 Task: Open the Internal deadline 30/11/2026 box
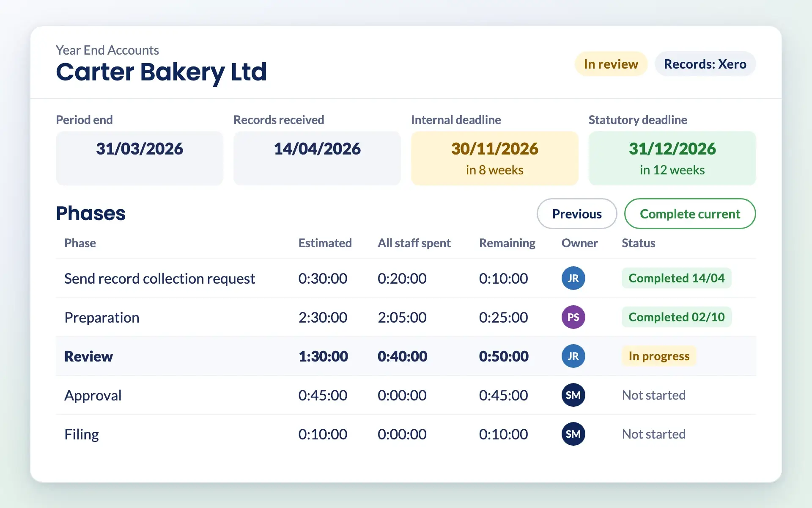[x=494, y=158]
